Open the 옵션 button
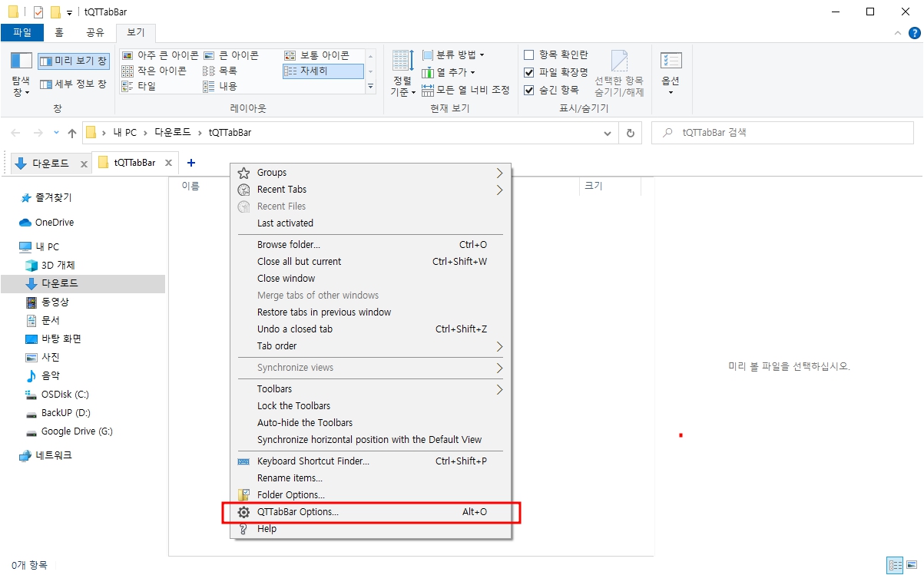Image resolution: width=924 pixels, height=575 pixels. (x=671, y=74)
